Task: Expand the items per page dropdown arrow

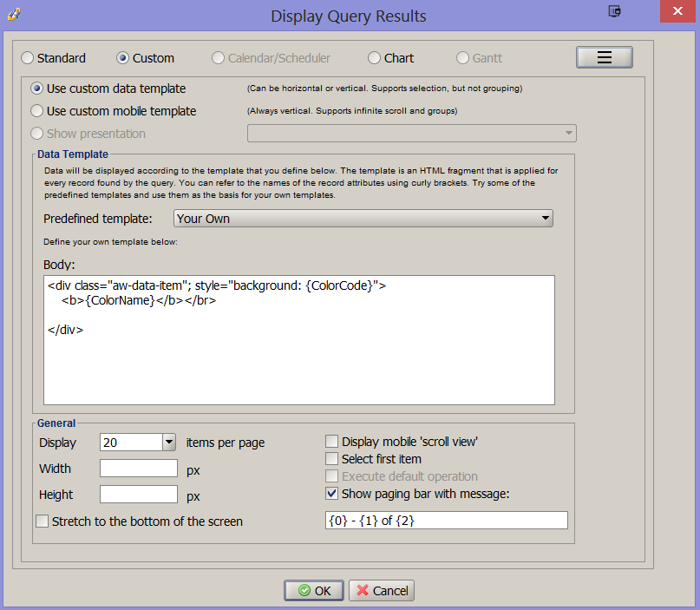Action: click(169, 443)
